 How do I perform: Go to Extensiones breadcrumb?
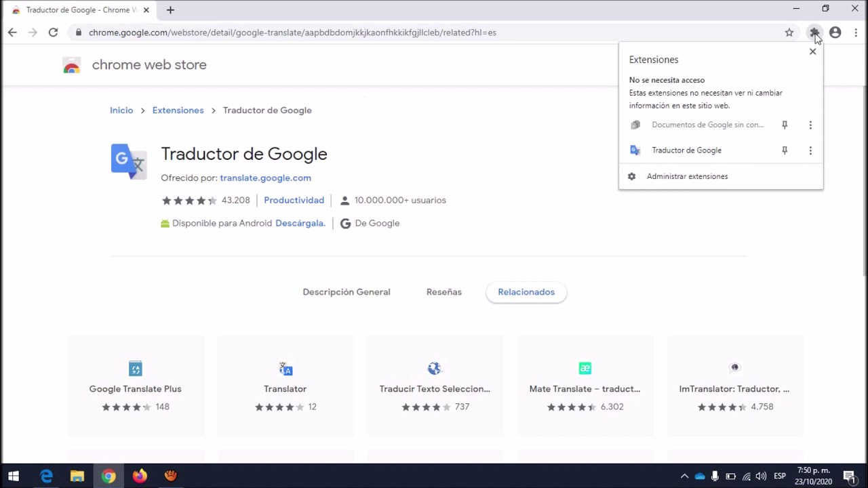(x=178, y=110)
